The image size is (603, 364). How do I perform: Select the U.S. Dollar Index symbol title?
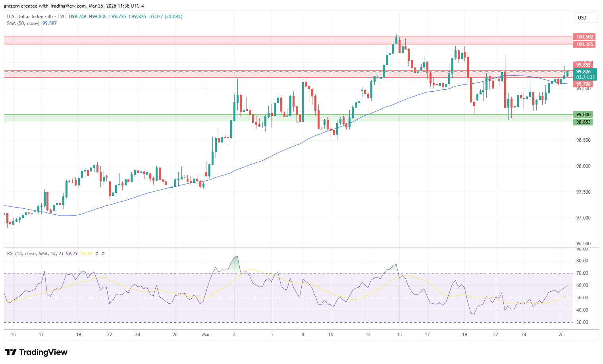point(25,17)
